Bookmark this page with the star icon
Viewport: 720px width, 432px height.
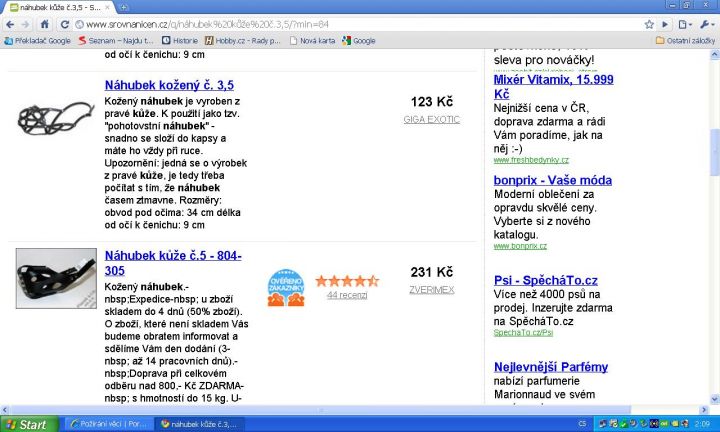[x=649, y=24]
